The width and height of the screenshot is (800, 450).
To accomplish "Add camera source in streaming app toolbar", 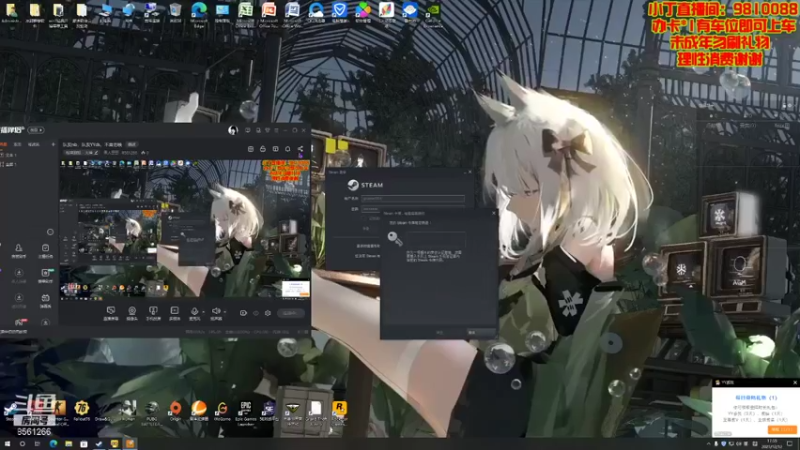I will coord(132,313).
